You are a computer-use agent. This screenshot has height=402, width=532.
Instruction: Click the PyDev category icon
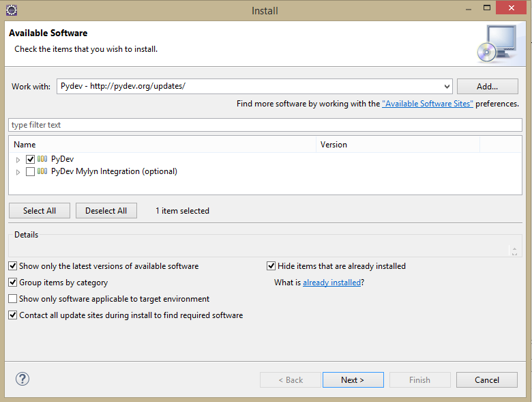point(42,159)
